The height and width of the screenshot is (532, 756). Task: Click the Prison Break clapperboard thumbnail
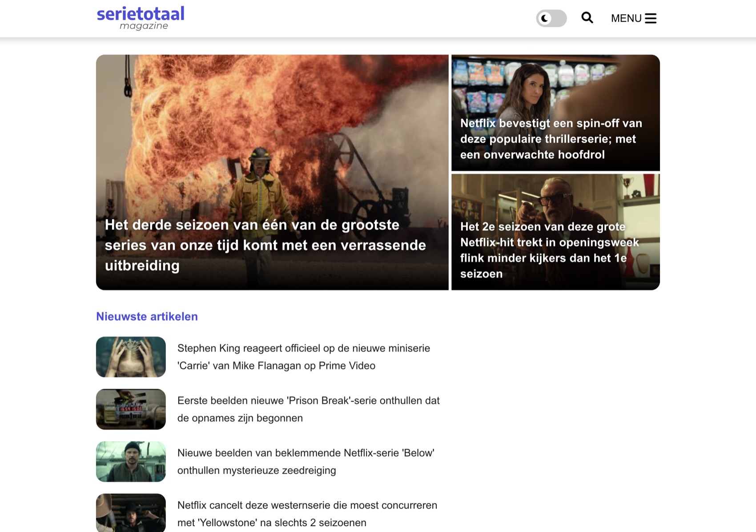(131, 409)
